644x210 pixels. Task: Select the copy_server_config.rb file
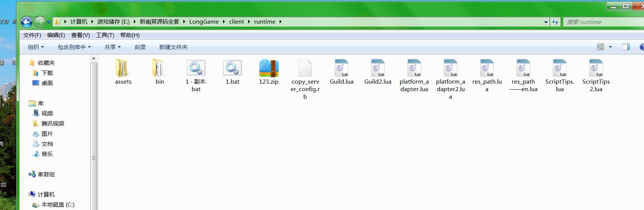(305, 69)
